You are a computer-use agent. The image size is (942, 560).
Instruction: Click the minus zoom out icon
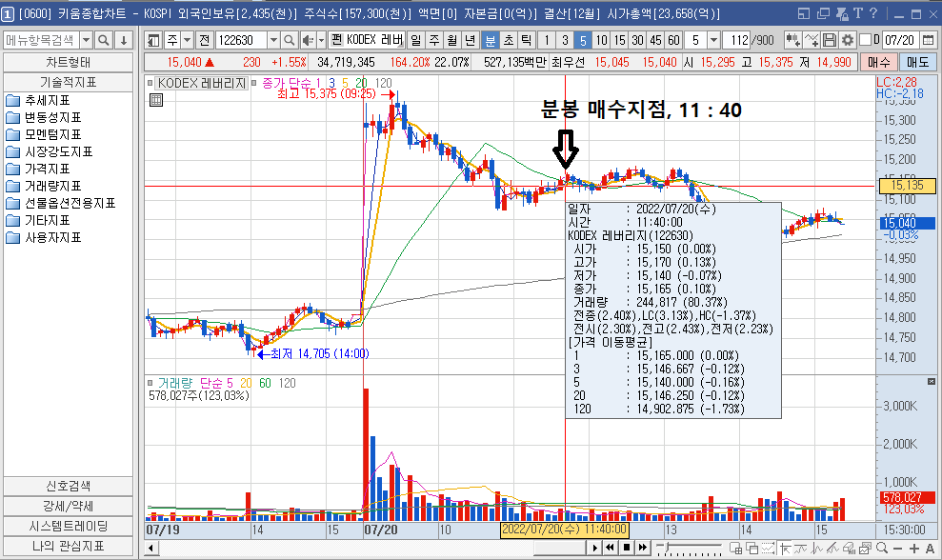[x=897, y=548]
